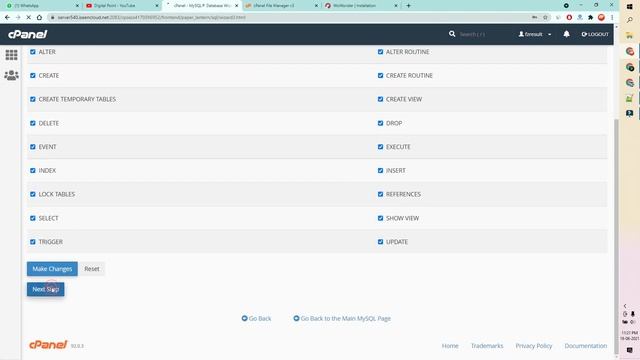Toggle the INSERT privilege checkbox

(380, 170)
